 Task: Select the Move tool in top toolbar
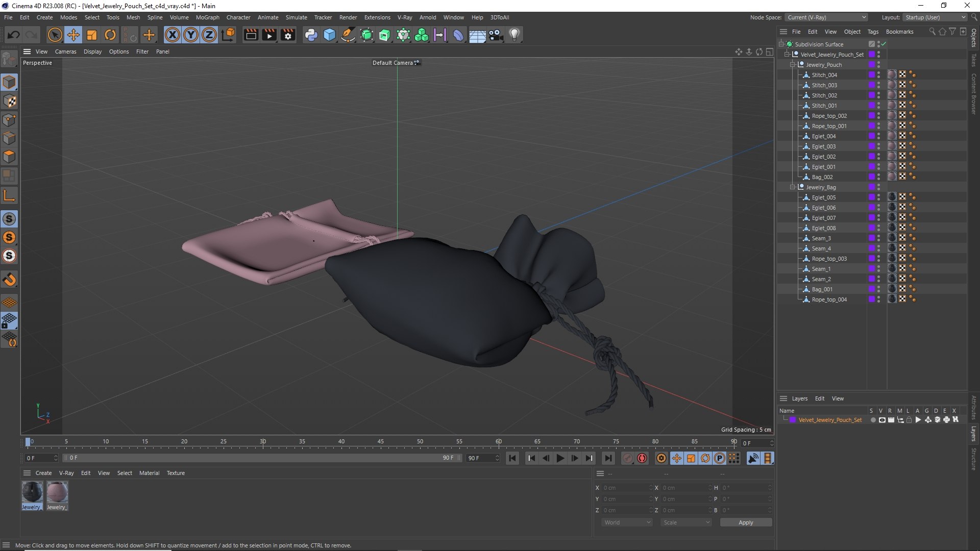point(73,35)
